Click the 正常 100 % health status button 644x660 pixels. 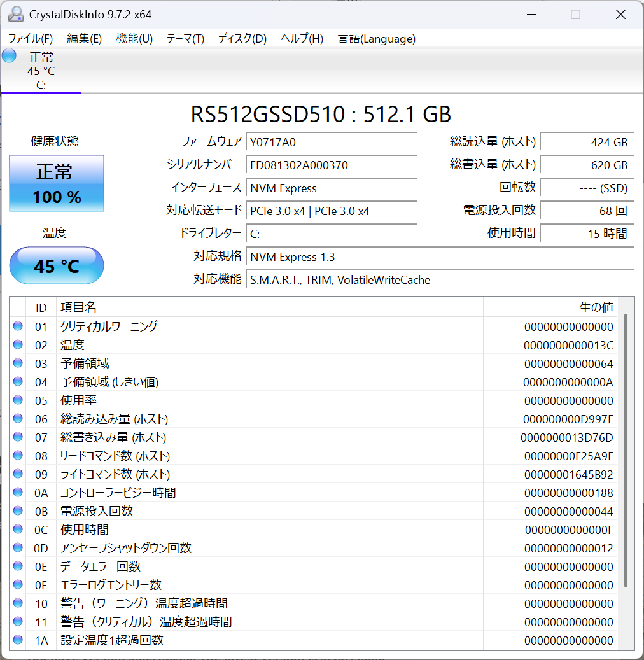coord(57,184)
